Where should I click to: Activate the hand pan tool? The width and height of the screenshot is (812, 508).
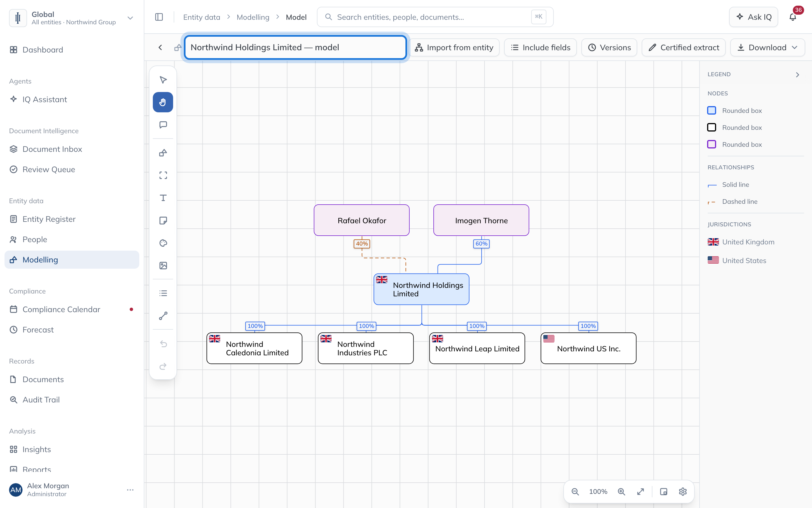pos(163,102)
